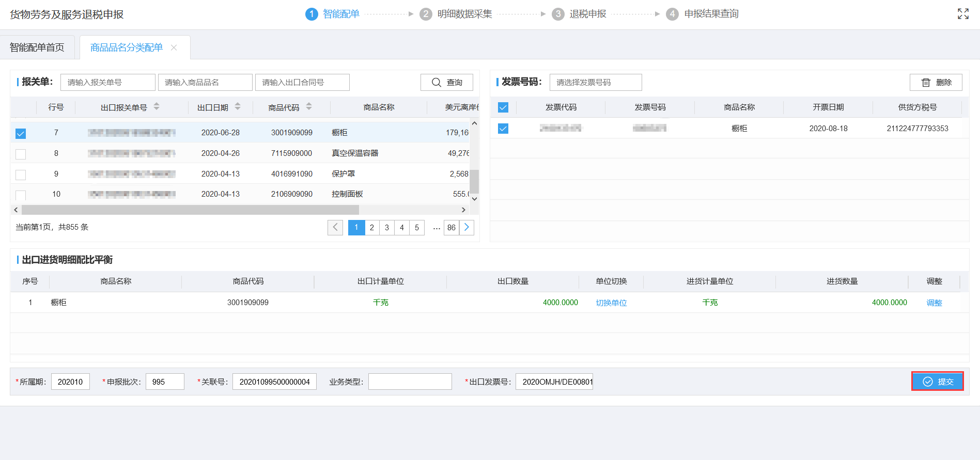Focus the 请输入报关单号 input field
Screen dimensions: 980x460
click(x=107, y=83)
